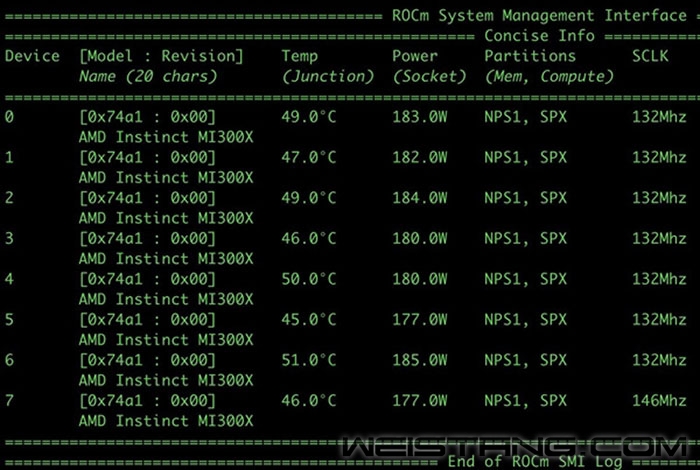This screenshot has height=470, width=700.
Task: Click the 49.0°C temperature of device 0
Action: point(308,117)
